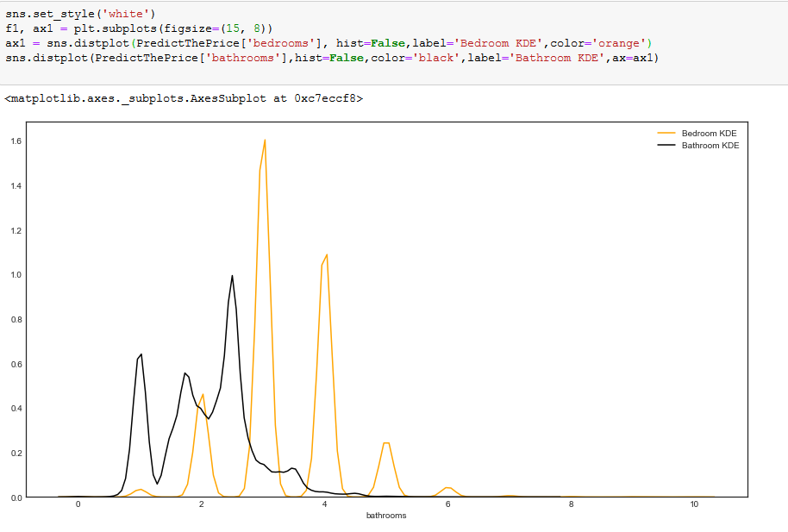The image size is (788, 532).
Task: Click the 'bathrooms' x-axis label
Action: click(386, 516)
